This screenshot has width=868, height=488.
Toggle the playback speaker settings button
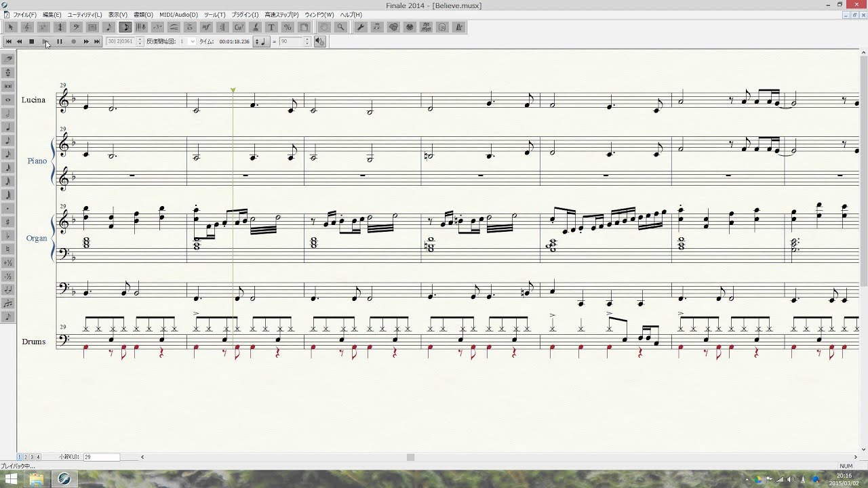(319, 41)
